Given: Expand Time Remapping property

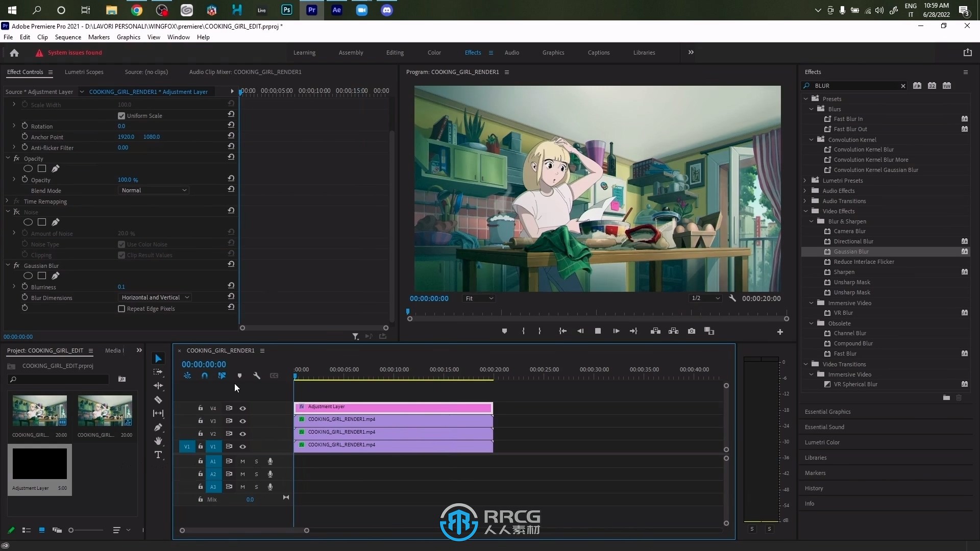Looking at the screenshot, I should (7, 202).
